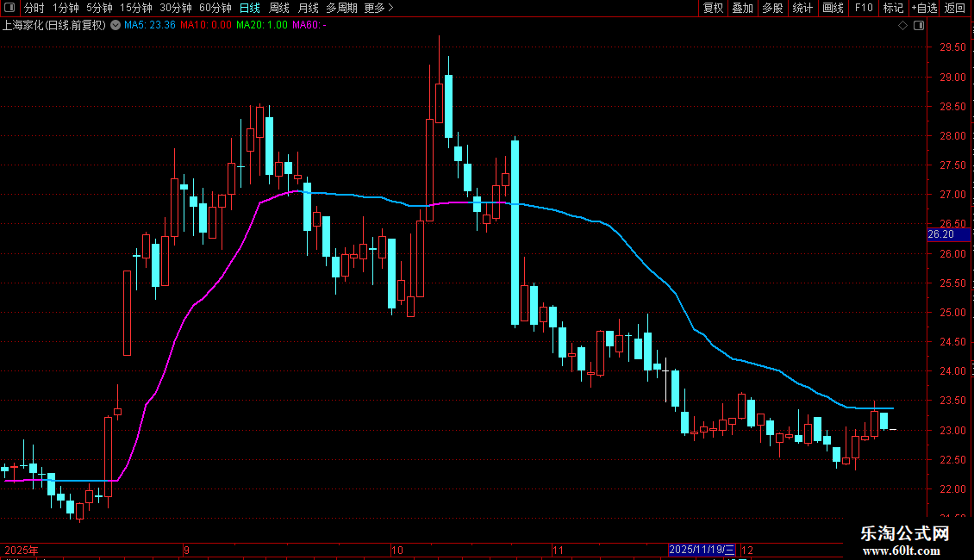Image resolution: width=974 pixels, height=560 pixels.
Task: Click the MA20: 1.00 indicator value
Action: click(x=261, y=25)
